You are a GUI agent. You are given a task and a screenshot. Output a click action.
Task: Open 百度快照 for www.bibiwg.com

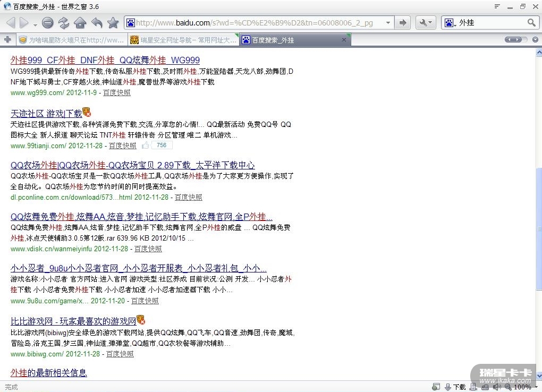[120, 354]
